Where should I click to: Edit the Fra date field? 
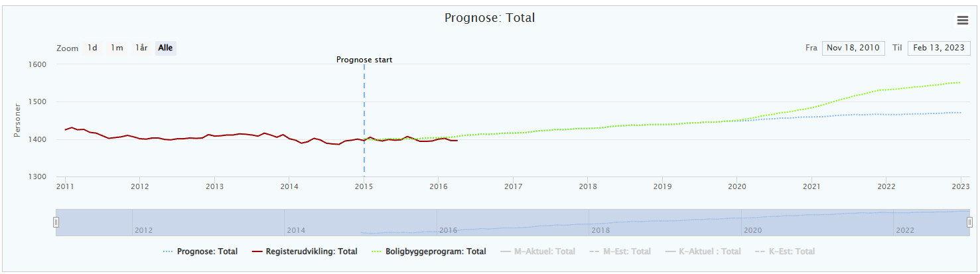coord(853,48)
